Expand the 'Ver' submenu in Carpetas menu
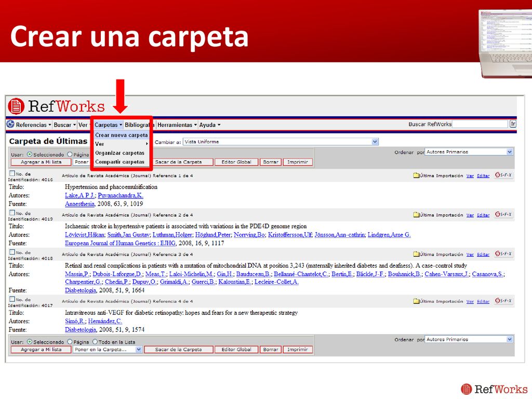532x399 pixels. [x=122, y=144]
